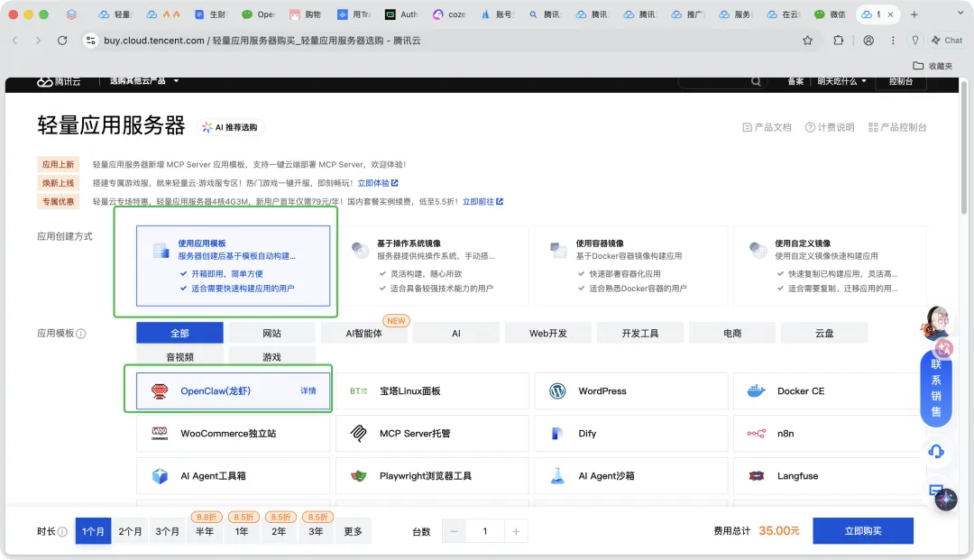Click the AI assistant sparkle floating icon
Screen dimensions: 974x560
coord(946,500)
